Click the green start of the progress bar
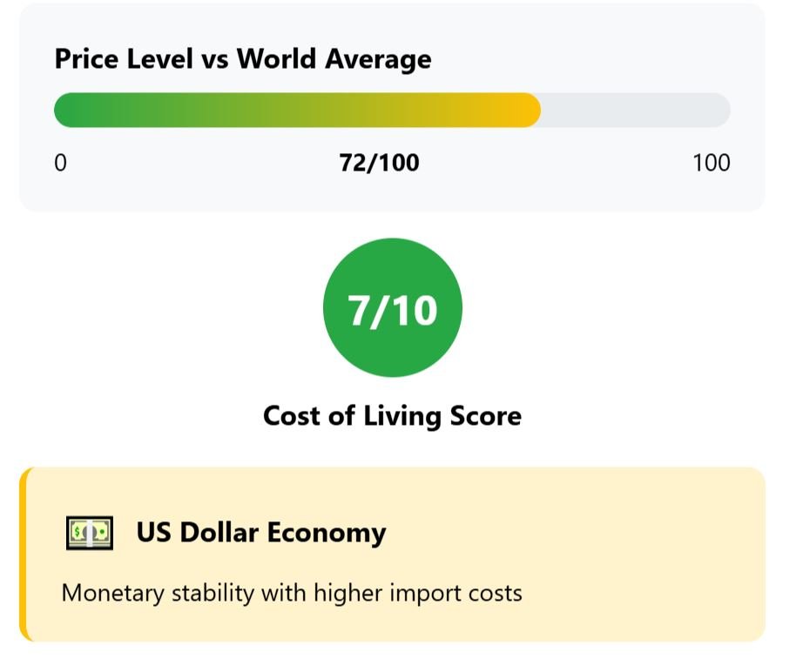Screen dimensions: 803x672 (71, 110)
